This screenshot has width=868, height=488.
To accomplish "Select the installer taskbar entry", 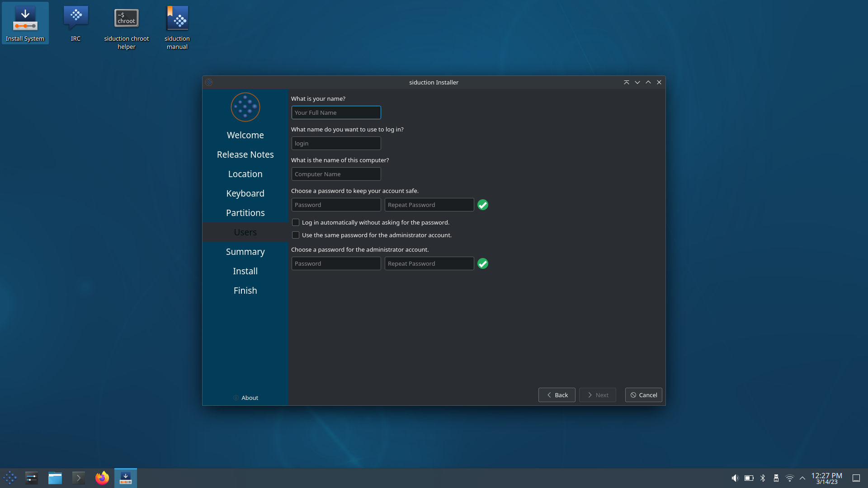I will (126, 478).
